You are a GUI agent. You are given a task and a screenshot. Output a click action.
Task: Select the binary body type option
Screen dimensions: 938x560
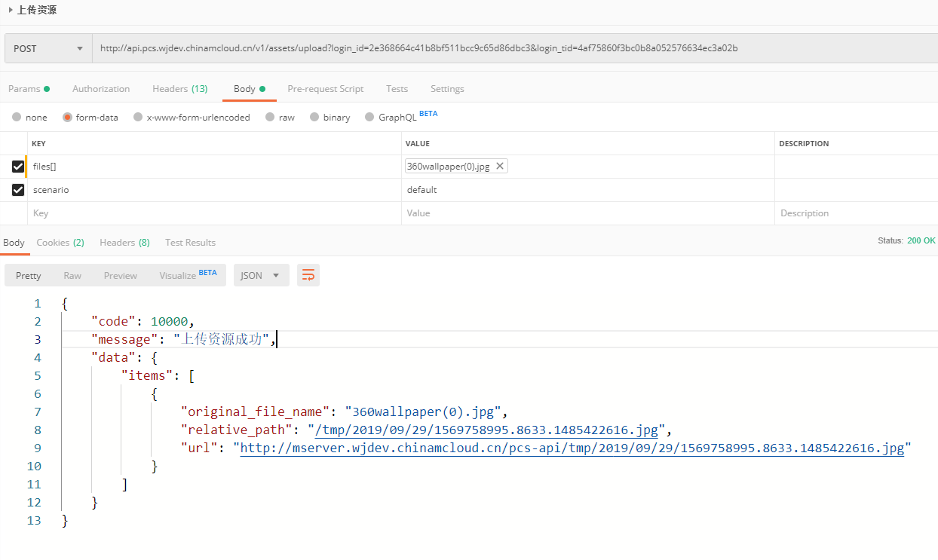tap(314, 117)
